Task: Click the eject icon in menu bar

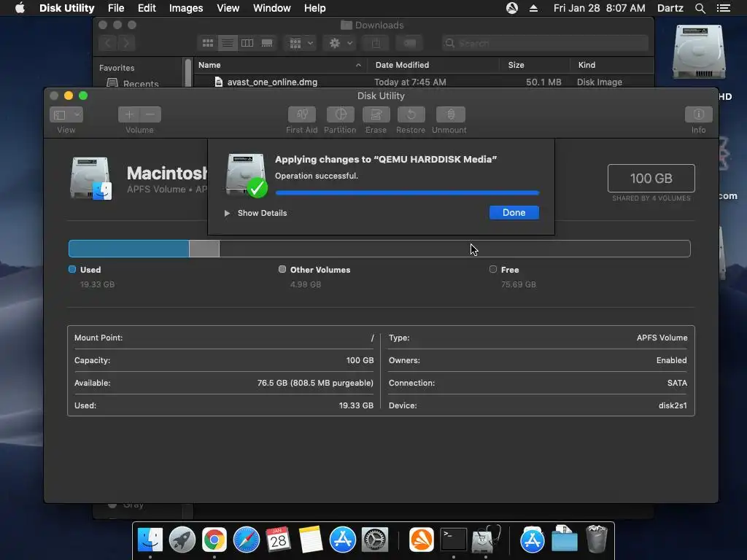Action: tap(533, 8)
